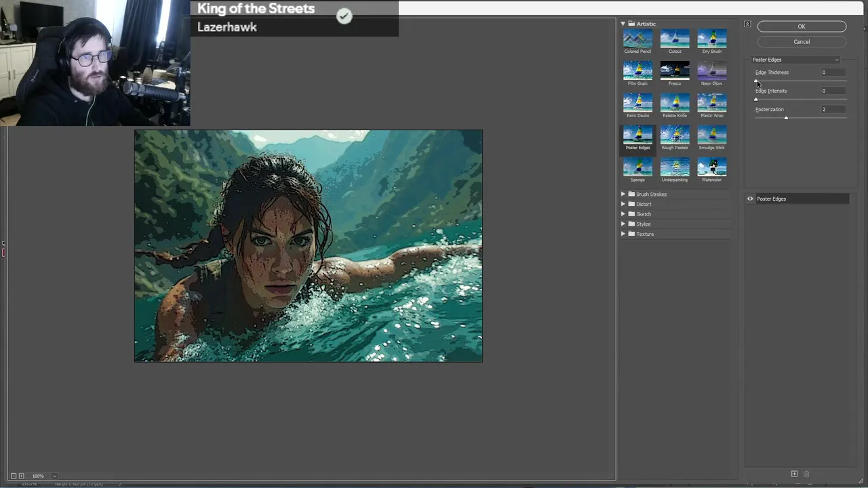Image resolution: width=868 pixels, height=488 pixels.
Task: Click the Edge Thickness slider handle
Action: click(755, 81)
